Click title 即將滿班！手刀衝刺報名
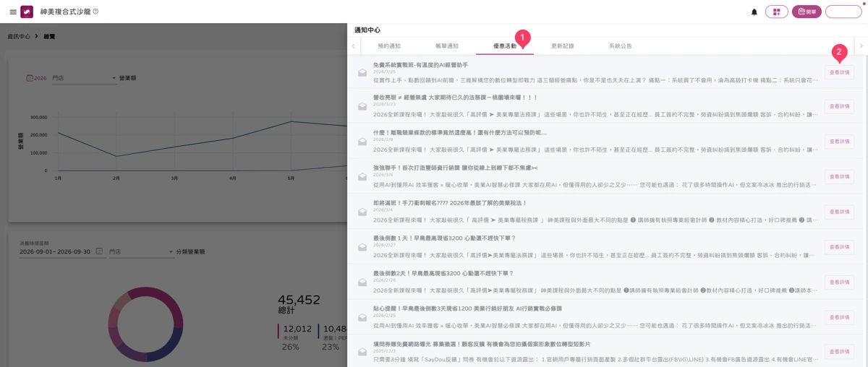The width and height of the screenshot is (868, 367). [450, 203]
